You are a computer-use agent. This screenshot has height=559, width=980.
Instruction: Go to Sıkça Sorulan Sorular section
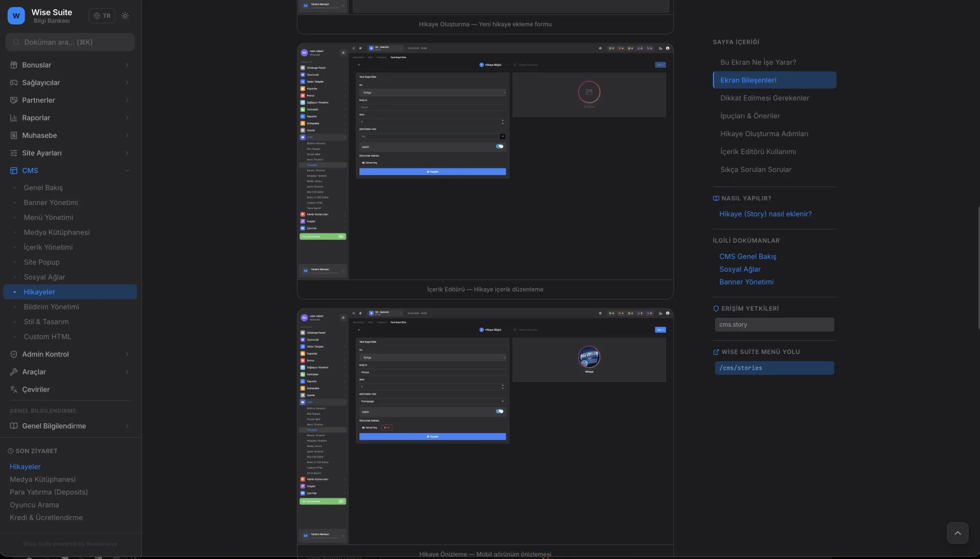pos(756,169)
